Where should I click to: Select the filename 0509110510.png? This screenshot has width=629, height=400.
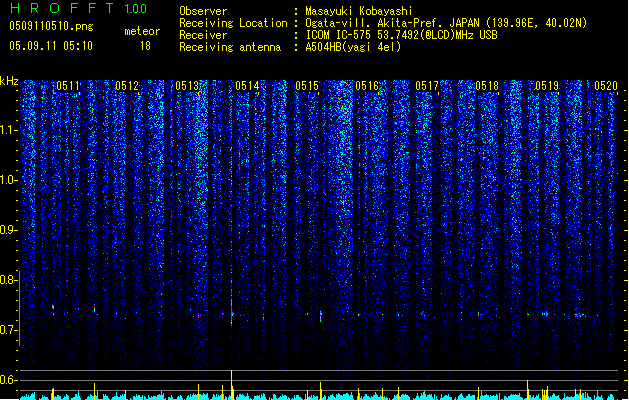51,26
